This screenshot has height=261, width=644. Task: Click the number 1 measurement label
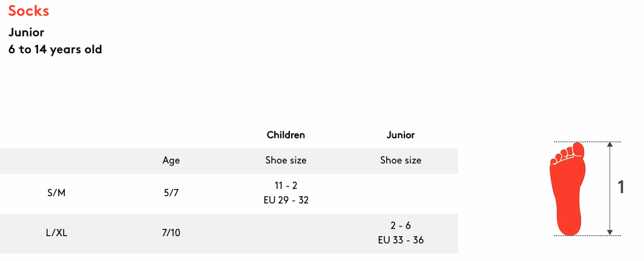tap(621, 188)
